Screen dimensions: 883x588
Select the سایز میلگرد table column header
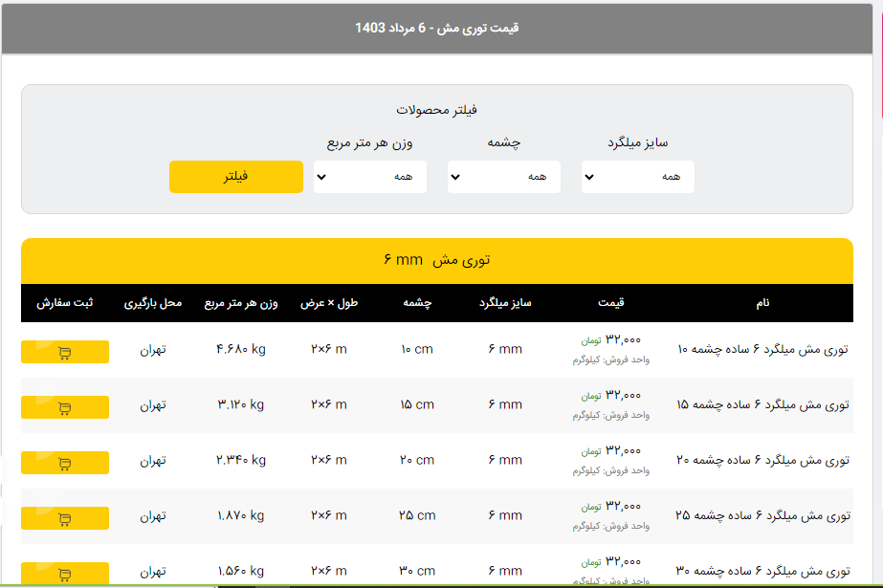tap(504, 303)
